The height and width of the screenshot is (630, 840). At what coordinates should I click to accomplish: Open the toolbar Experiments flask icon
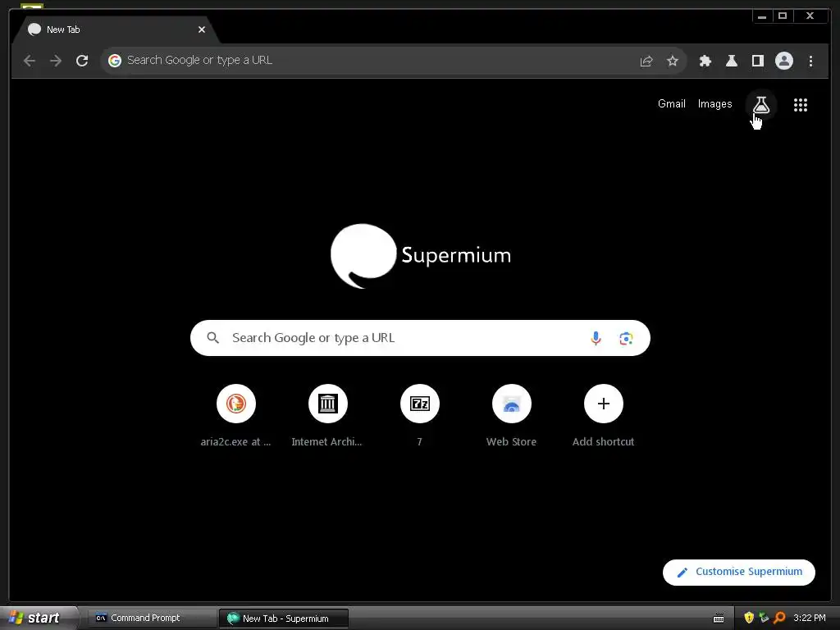click(731, 61)
